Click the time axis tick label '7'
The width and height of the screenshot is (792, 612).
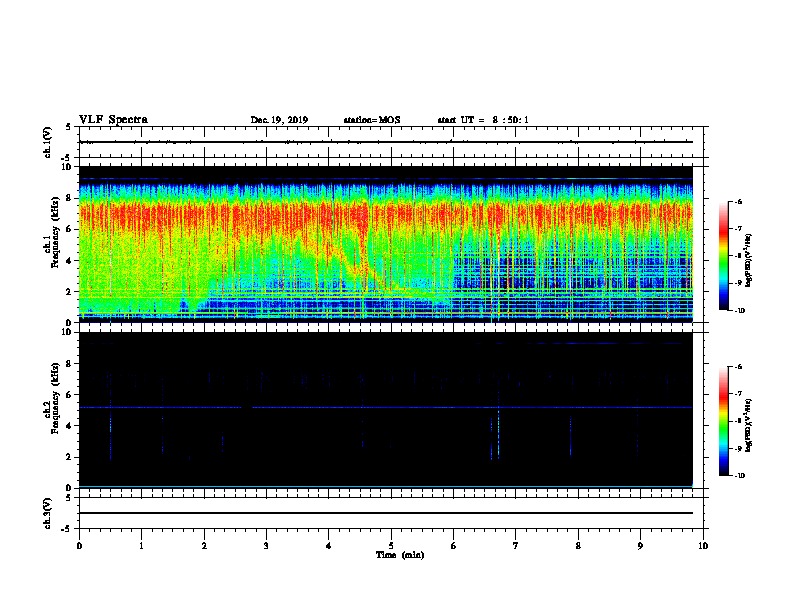pyautogui.click(x=516, y=545)
